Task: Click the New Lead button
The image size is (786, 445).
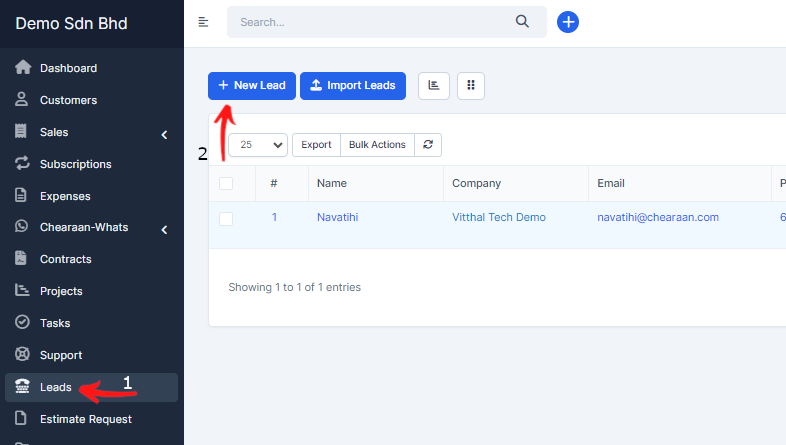Action: coord(252,86)
